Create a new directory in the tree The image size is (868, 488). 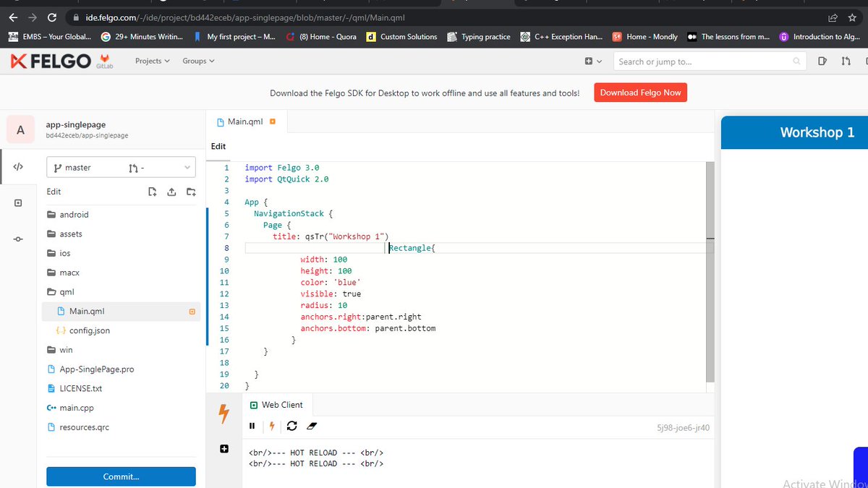click(x=191, y=192)
